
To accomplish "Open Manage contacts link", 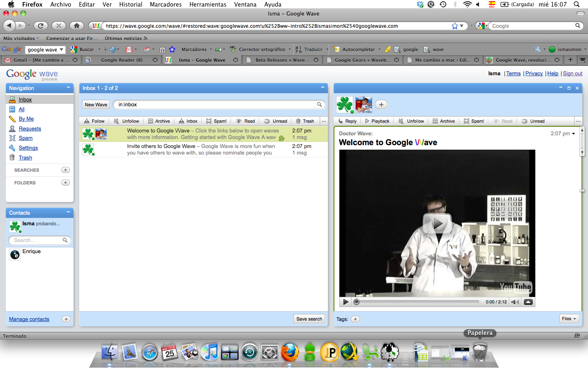I will tap(29, 319).
